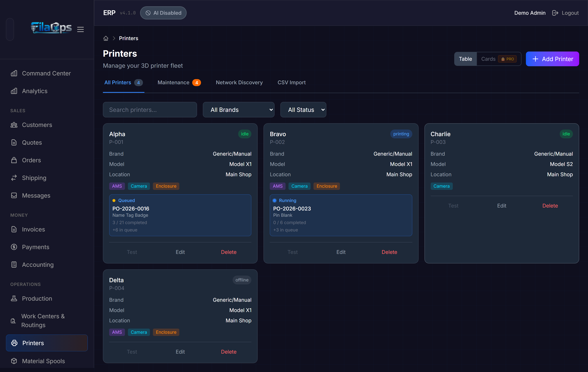588x372 pixels.
Task: Toggle the sidebar hamburger menu icon
Action: click(x=80, y=29)
